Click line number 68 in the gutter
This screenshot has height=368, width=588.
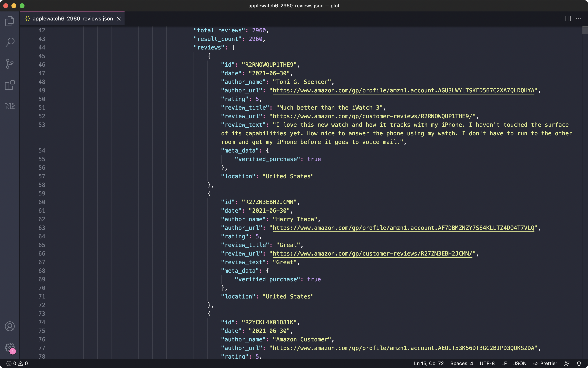42,271
